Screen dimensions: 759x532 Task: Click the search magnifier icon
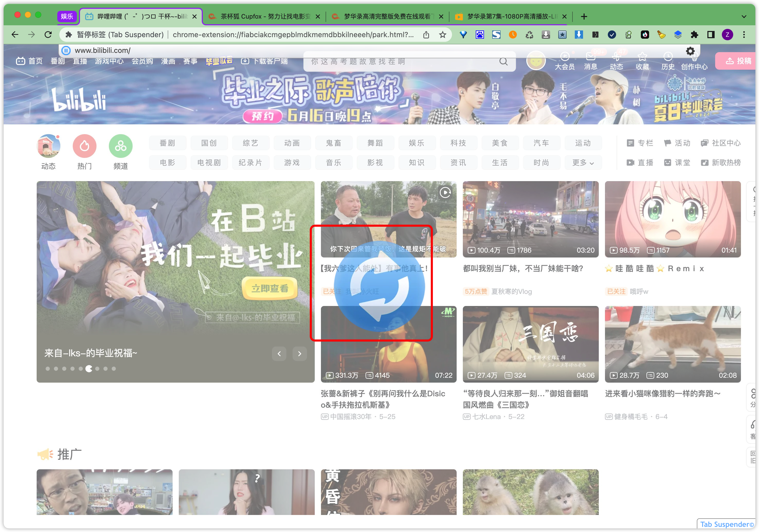point(503,61)
